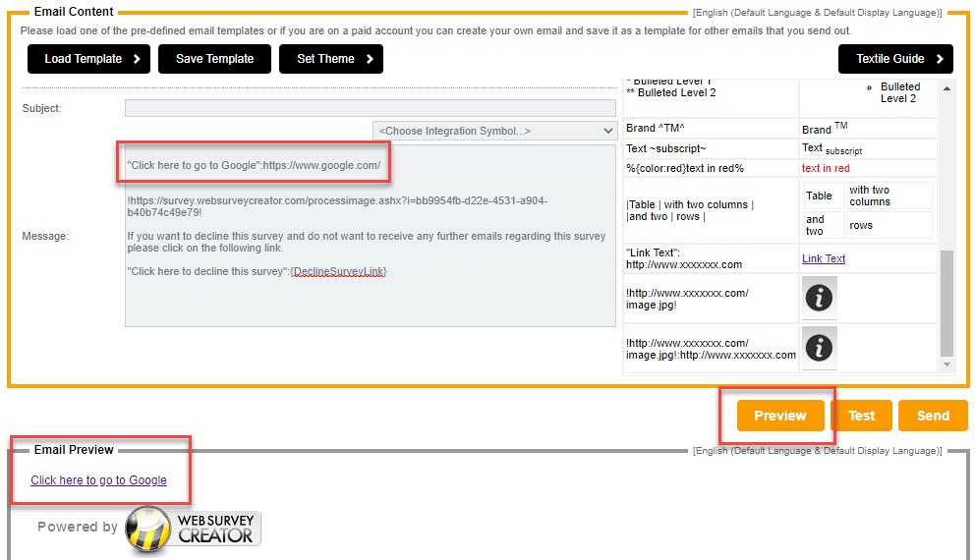Screen dimensions: 975x560
Task: Click the first info image icon in guide
Action: click(x=819, y=297)
